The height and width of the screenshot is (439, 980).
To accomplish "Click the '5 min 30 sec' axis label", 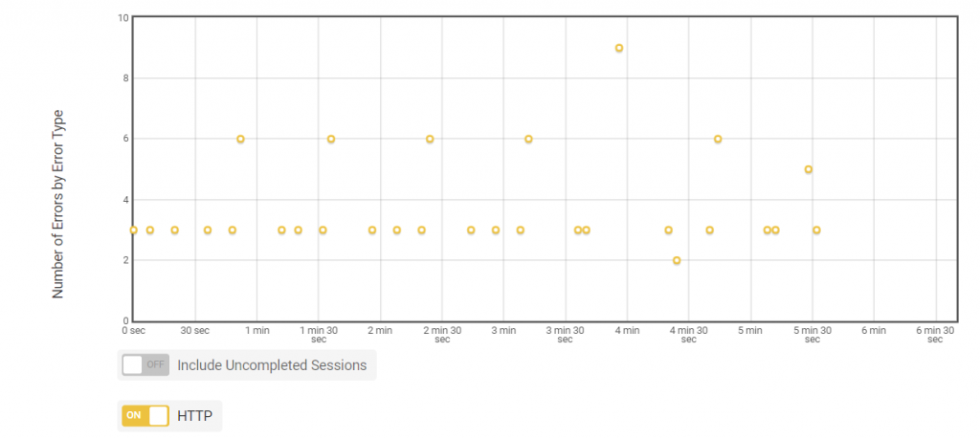I will click(812, 335).
